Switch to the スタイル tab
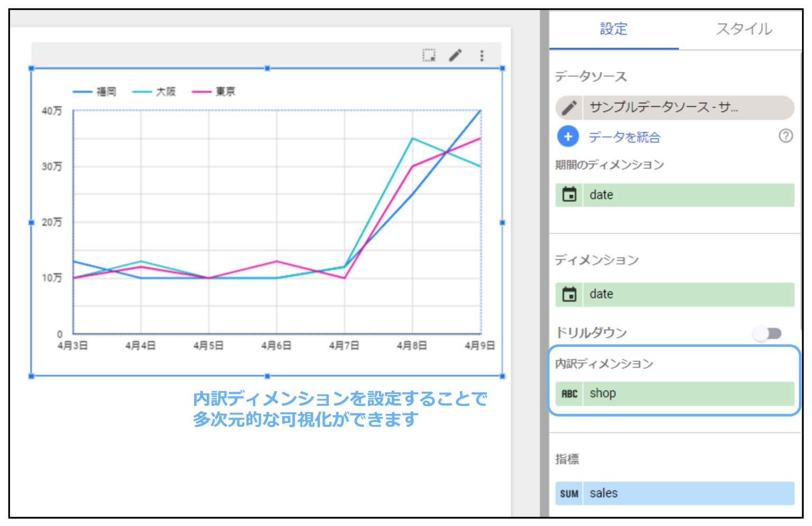812x526 pixels. [743, 29]
